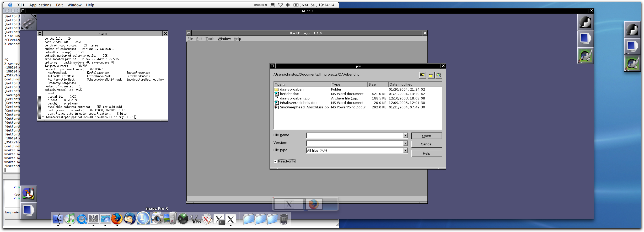Image resolution: width=644 pixels, height=232 pixels.
Task: Open the X11 menu in Mac menu bar
Action: pyautogui.click(x=21, y=5)
